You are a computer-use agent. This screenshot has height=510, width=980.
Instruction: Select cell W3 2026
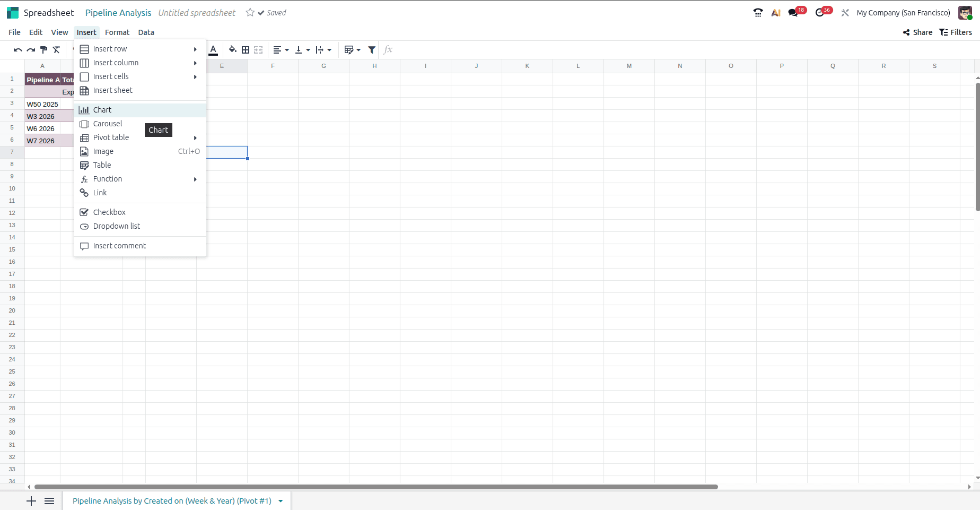pyautogui.click(x=42, y=116)
